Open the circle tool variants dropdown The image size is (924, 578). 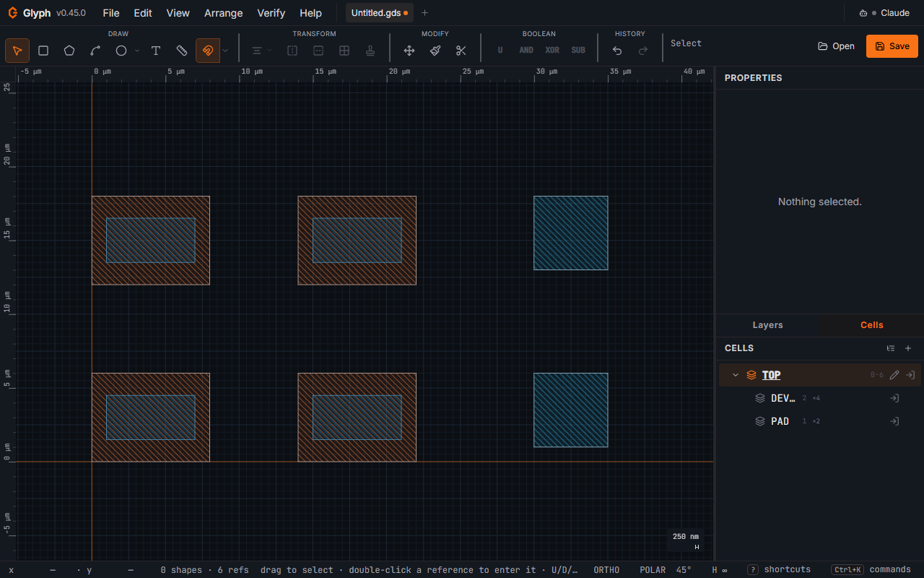[136, 51]
